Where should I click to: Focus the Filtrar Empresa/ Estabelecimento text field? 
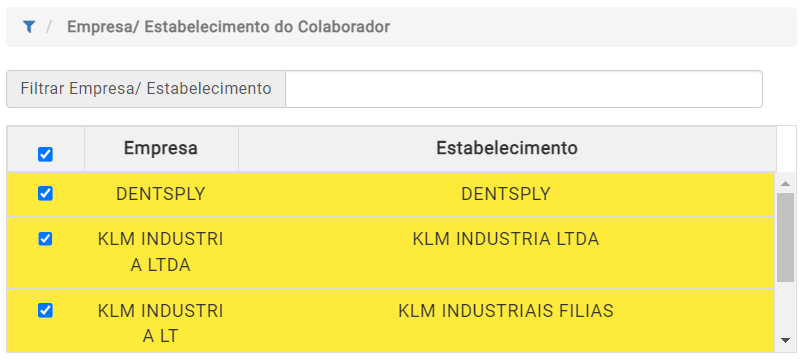[524, 89]
